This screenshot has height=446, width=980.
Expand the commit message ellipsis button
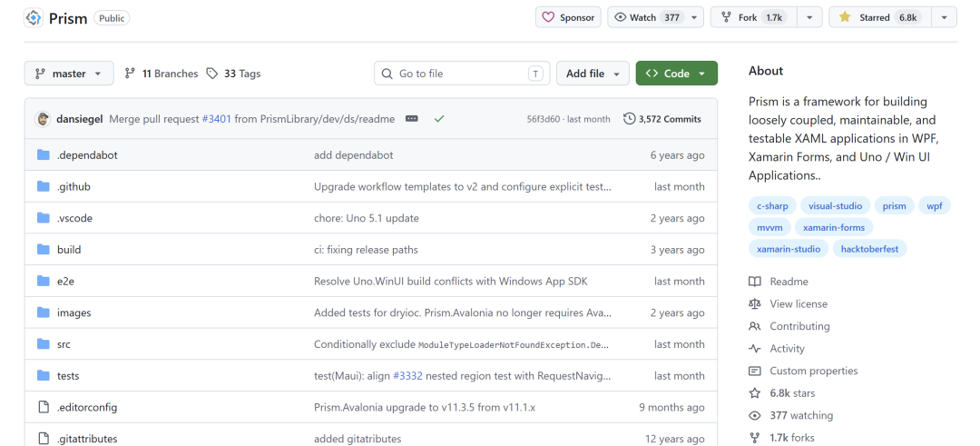coord(411,119)
